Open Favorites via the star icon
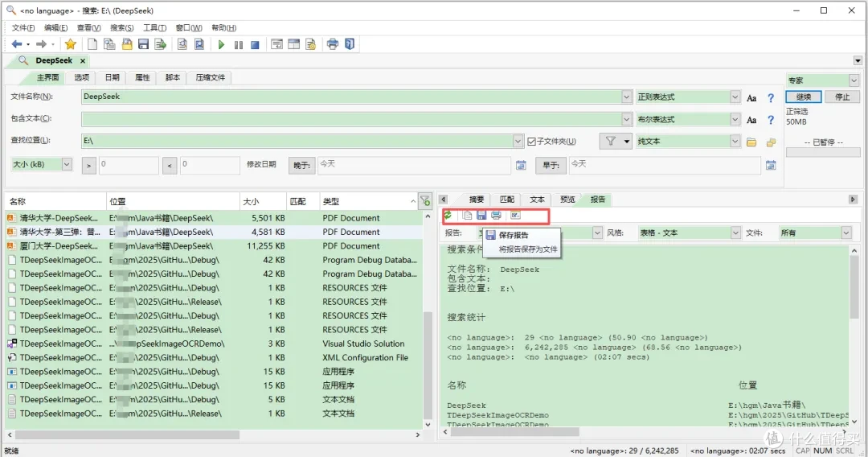 (x=70, y=44)
